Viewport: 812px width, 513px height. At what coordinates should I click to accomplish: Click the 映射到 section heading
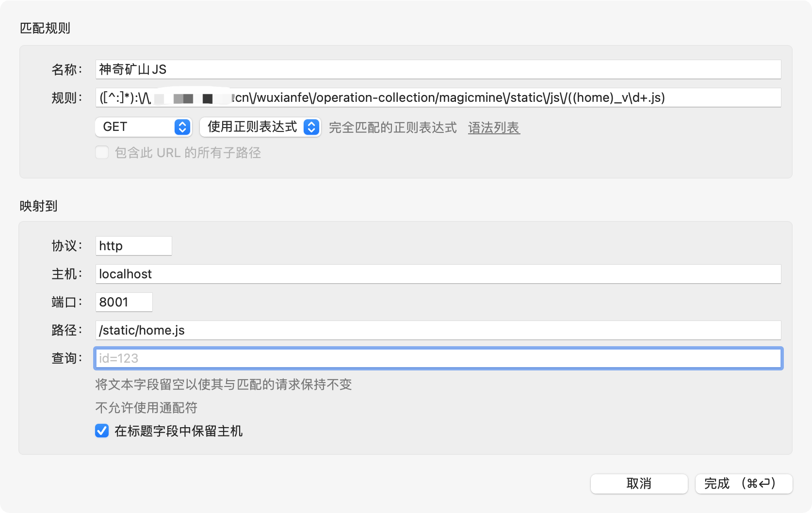[37, 206]
